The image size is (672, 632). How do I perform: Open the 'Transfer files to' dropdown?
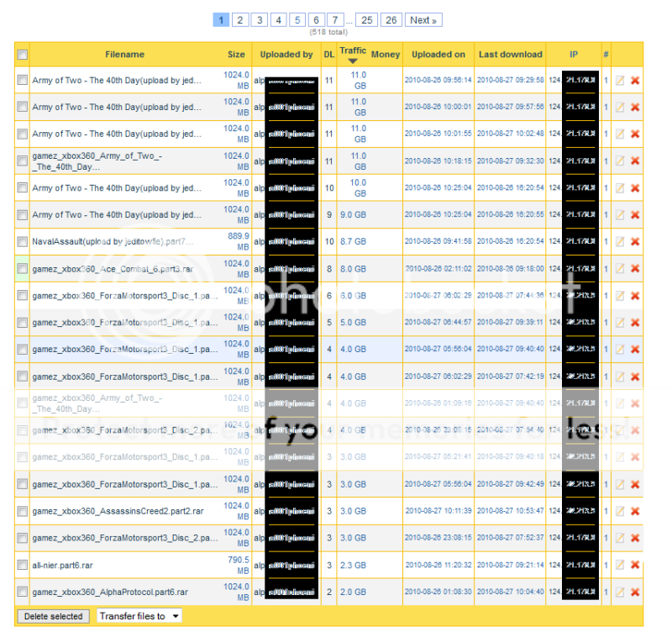[x=139, y=616]
